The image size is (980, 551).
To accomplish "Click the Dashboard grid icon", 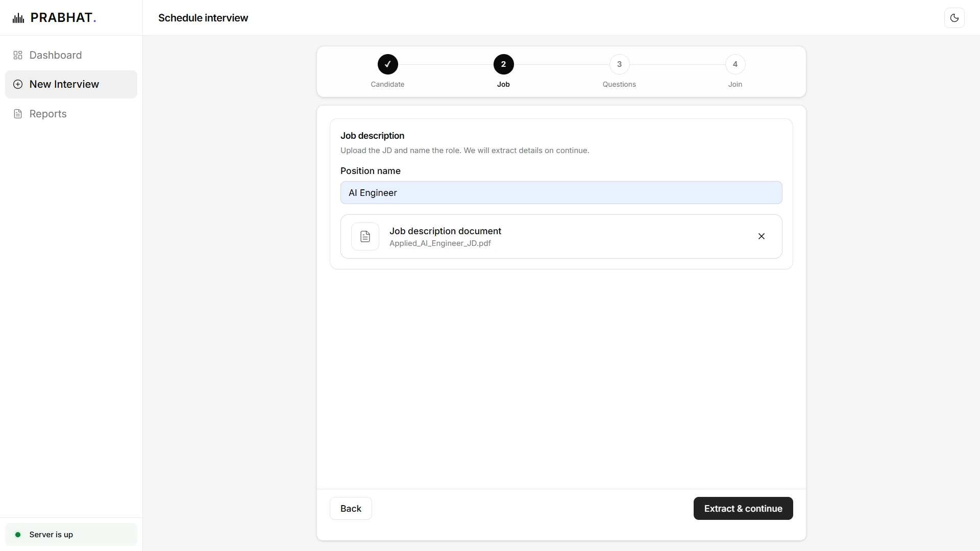I will pos(18,55).
